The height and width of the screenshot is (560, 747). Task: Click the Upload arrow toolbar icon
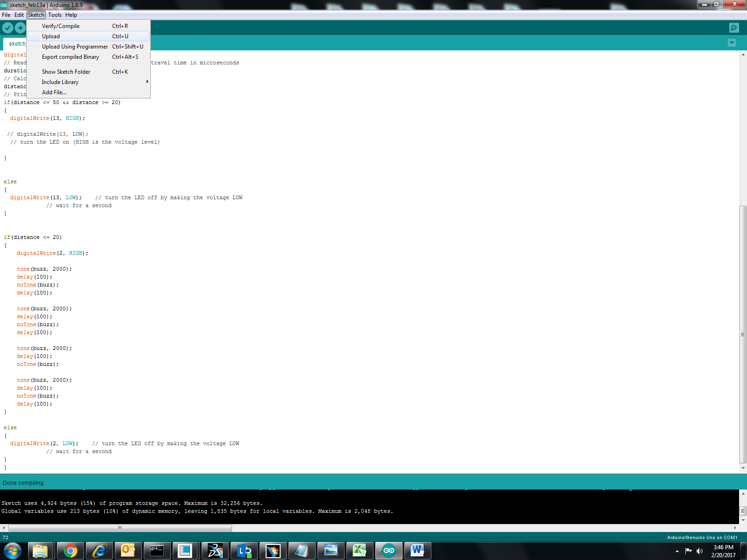coord(19,28)
